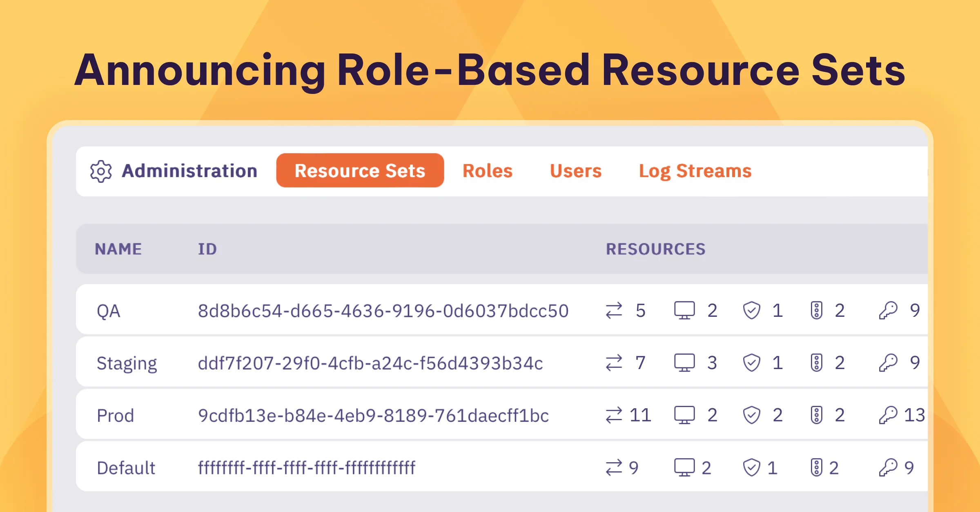Image resolution: width=980 pixels, height=512 pixels.
Task: Click the traffic light icon in Staging row
Action: pos(817,363)
